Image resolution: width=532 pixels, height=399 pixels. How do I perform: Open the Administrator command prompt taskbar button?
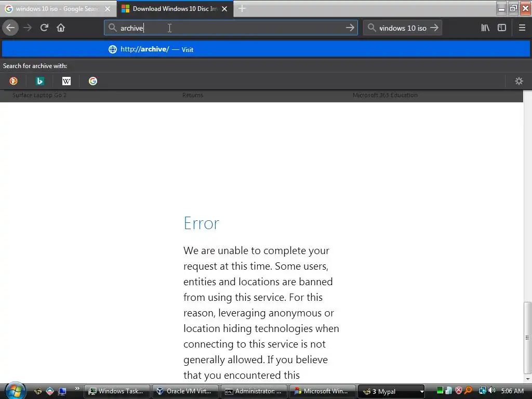(254, 391)
